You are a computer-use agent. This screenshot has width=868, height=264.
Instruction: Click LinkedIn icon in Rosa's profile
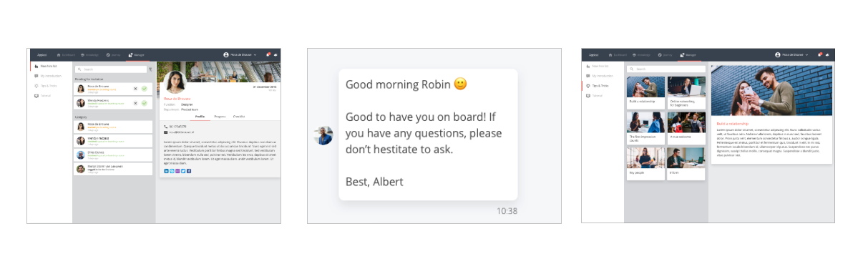pos(166,171)
